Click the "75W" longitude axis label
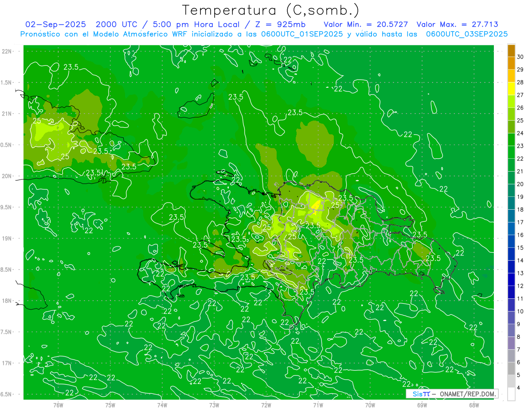Image resolution: width=532 pixels, height=411 pixels. click(110, 405)
